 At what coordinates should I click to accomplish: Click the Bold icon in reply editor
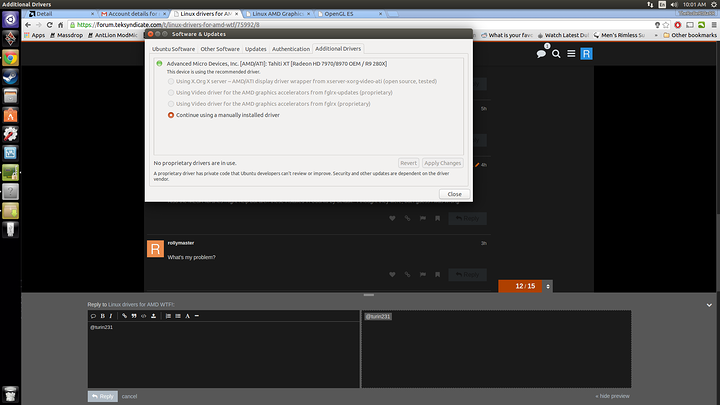[101, 316]
